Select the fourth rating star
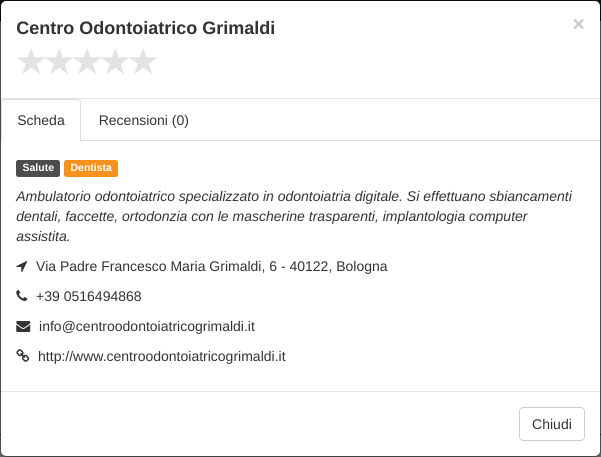The width and height of the screenshot is (601, 457). click(115, 61)
